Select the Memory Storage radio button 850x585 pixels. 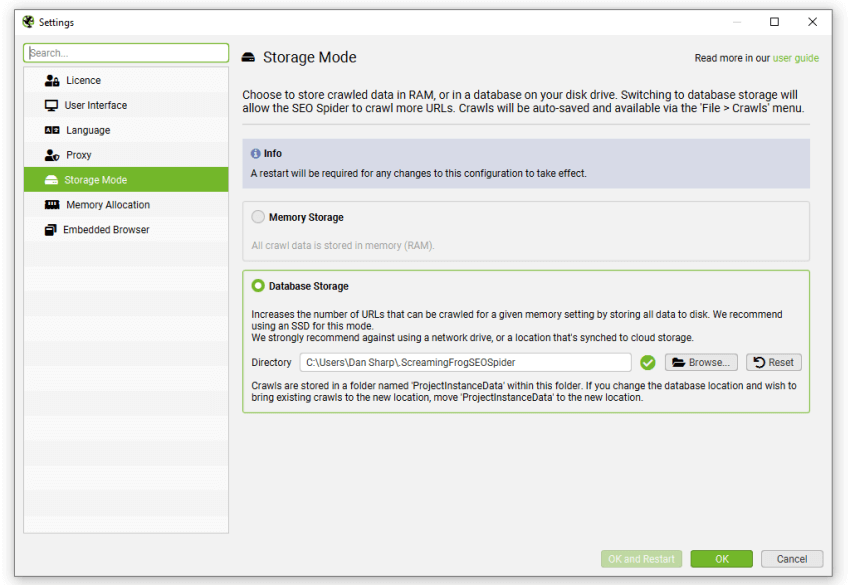[x=257, y=216]
